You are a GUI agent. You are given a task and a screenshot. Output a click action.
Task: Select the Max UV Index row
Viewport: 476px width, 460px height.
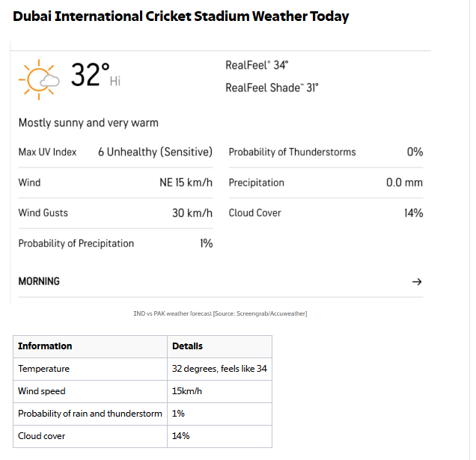[x=115, y=152]
